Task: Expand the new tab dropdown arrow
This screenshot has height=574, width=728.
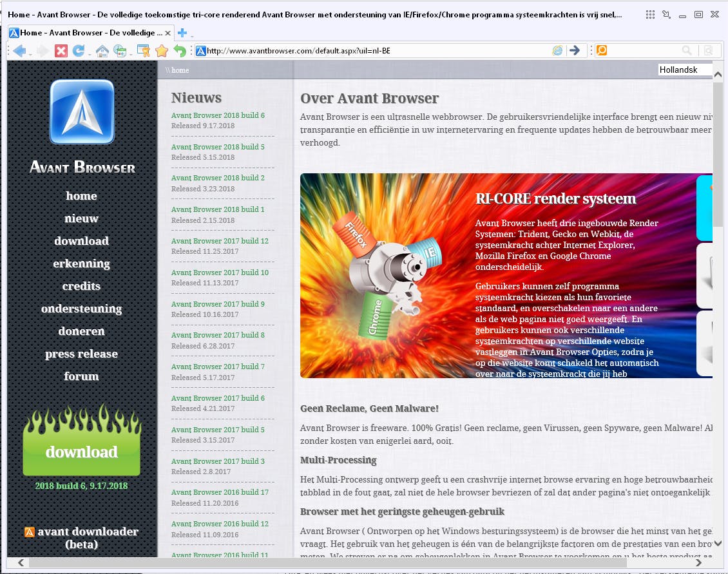Action: coord(192,35)
